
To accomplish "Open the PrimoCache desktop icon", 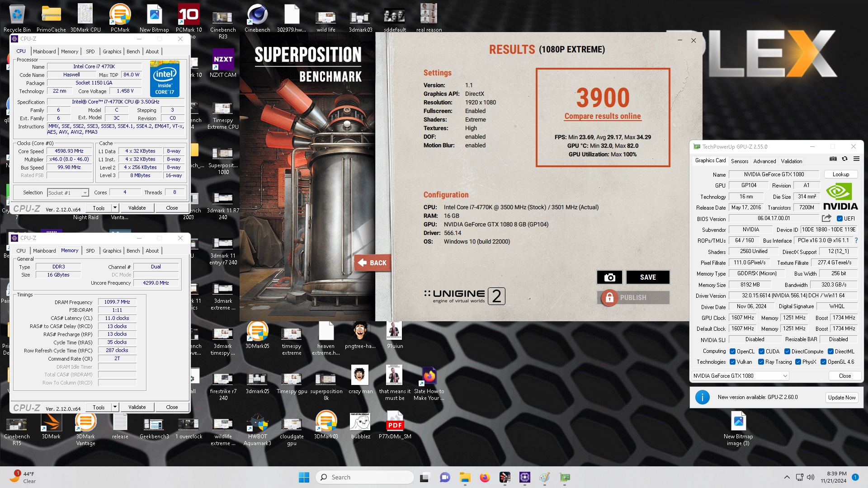I will point(51,18).
